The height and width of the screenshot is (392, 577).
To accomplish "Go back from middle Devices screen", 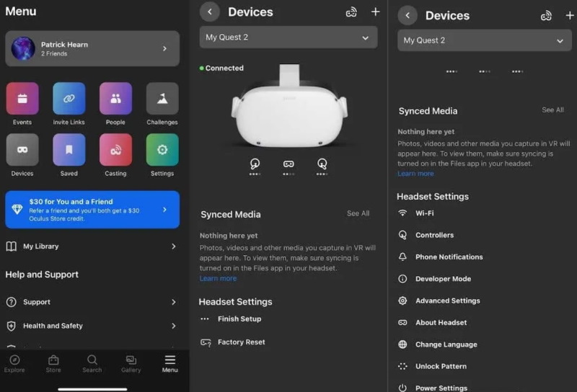I will (x=210, y=12).
